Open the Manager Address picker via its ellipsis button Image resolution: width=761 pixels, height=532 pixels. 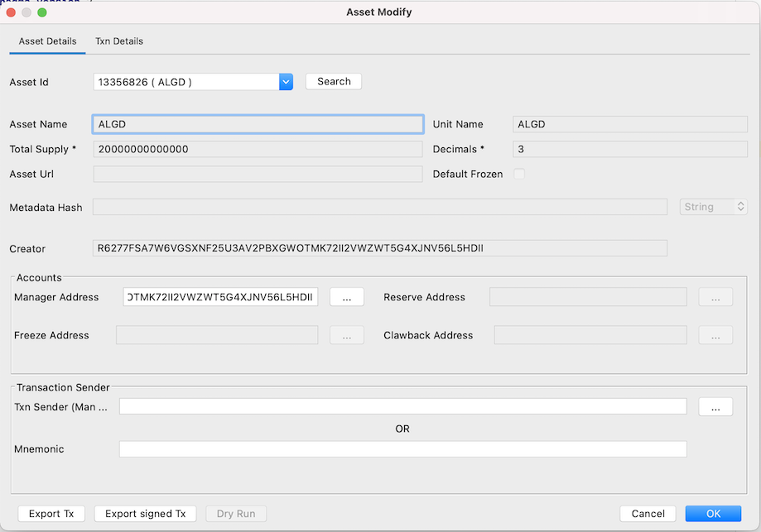point(346,296)
